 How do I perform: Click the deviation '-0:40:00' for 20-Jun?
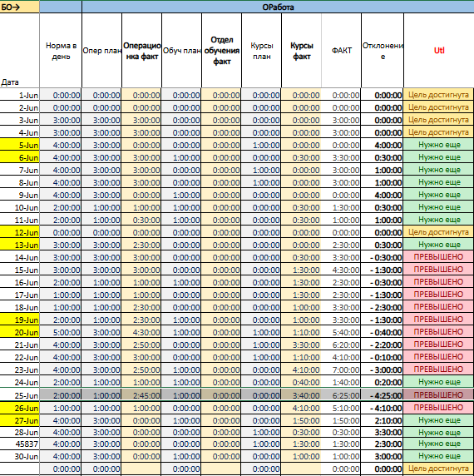[x=383, y=332]
